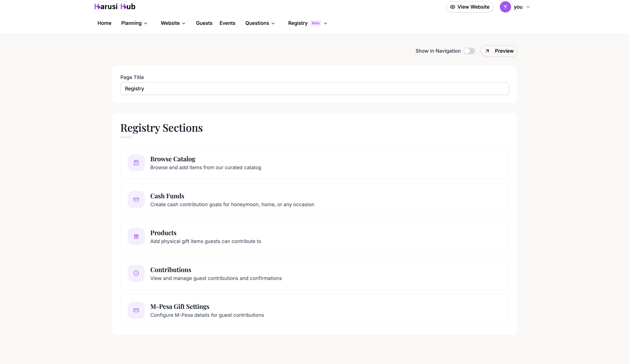Click the Cash Funds credit card icon
Image resolution: width=629 pixels, height=364 pixels.
click(x=136, y=199)
